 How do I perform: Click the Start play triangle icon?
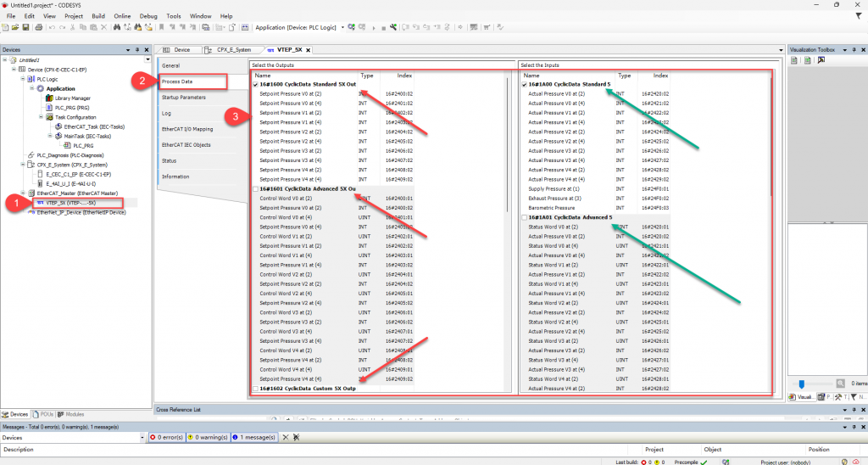(x=374, y=28)
